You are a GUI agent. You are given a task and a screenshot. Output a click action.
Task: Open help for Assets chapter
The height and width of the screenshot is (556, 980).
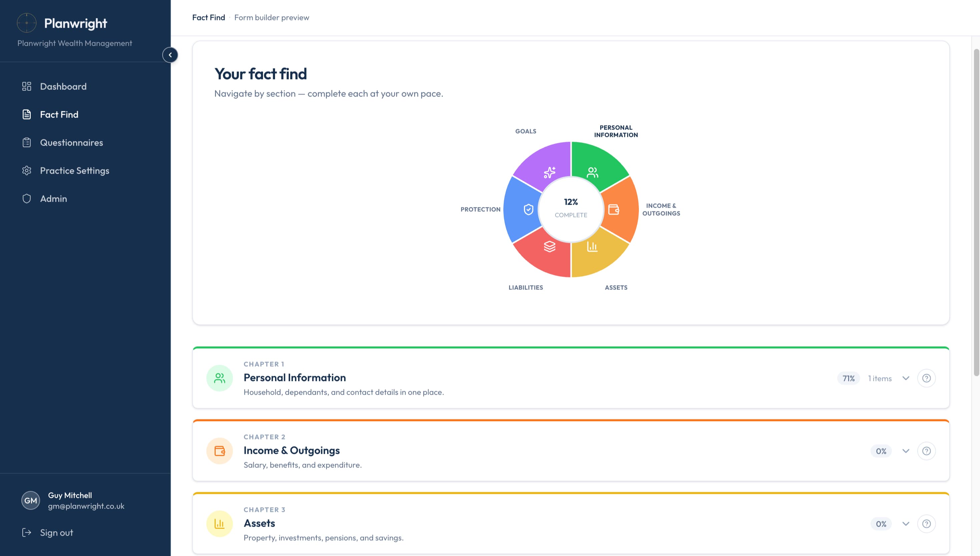click(926, 524)
